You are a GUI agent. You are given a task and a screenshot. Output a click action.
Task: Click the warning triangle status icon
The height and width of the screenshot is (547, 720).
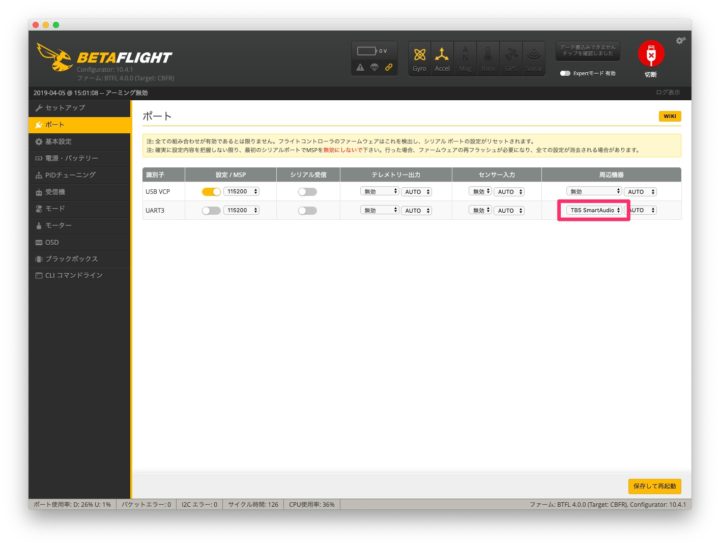(360, 67)
